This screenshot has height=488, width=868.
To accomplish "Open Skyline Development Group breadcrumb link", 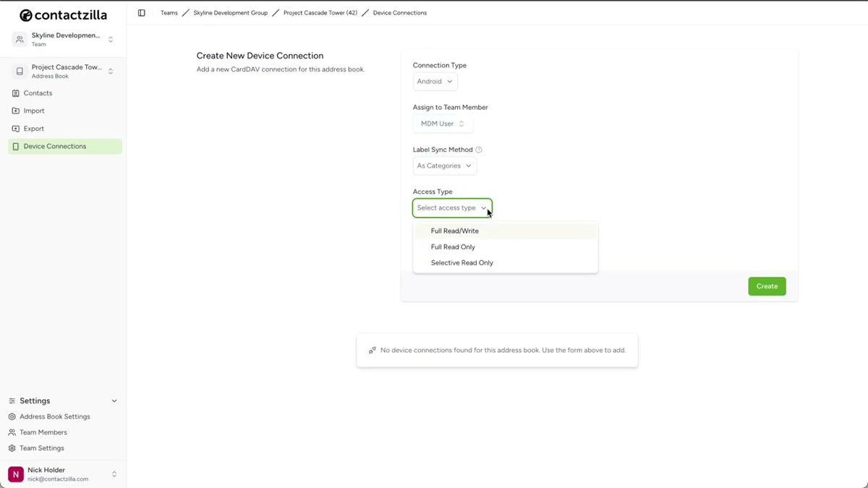I will coord(230,12).
